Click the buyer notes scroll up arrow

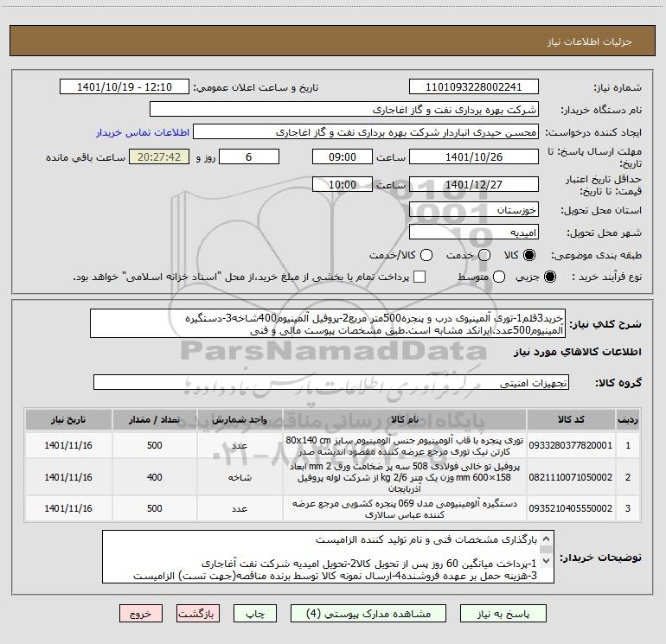547,539
